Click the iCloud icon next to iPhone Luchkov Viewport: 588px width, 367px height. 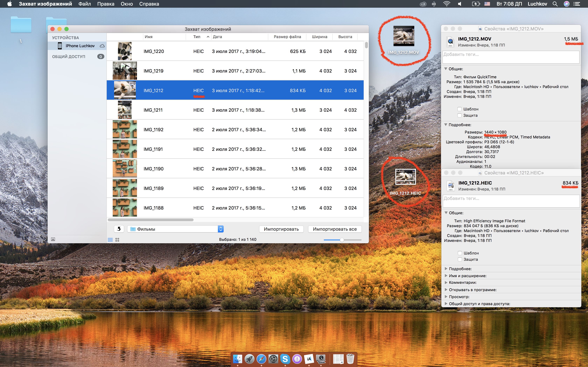(102, 46)
